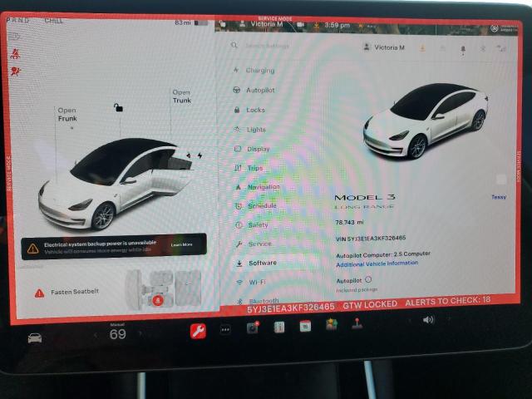Image resolution: width=532 pixels, height=399 pixels.
Task: Decrease volume with left arrow
Action: pyautogui.click(x=410, y=321)
